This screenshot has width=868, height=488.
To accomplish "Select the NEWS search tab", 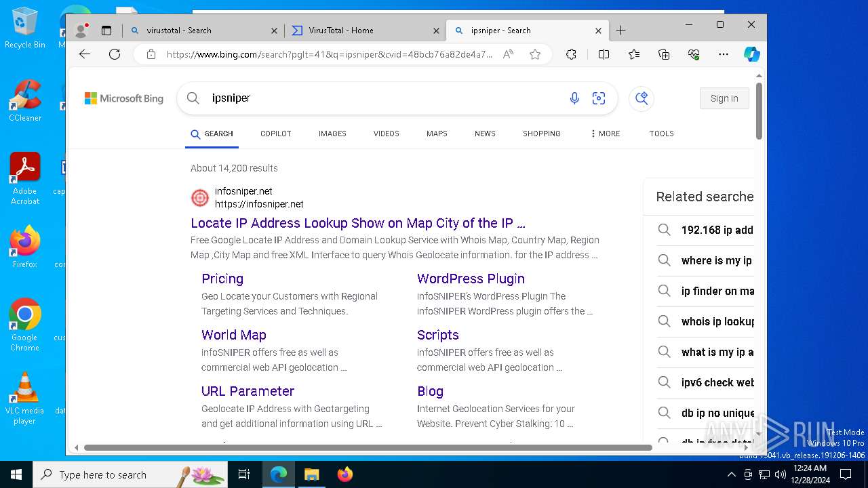I will [485, 134].
